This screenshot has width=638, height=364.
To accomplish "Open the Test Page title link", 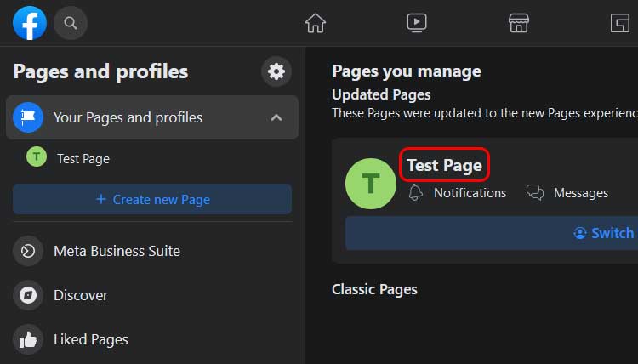I will tap(444, 165).
